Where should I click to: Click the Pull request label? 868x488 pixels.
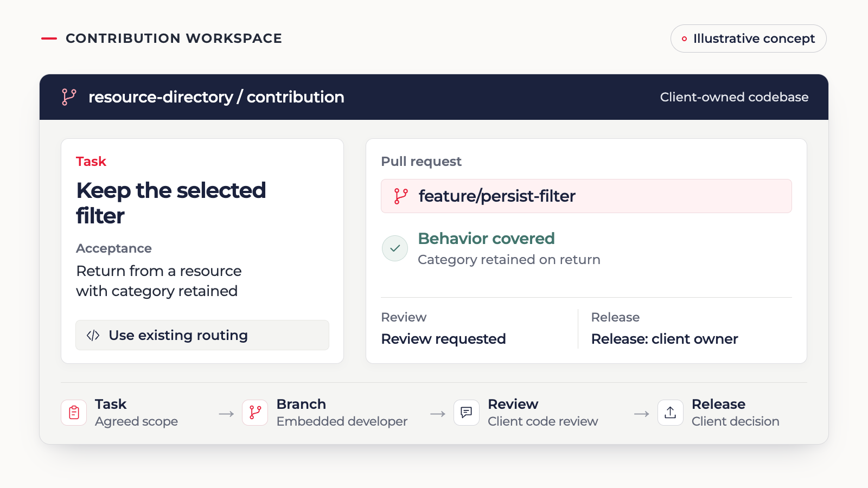[422, 162]
